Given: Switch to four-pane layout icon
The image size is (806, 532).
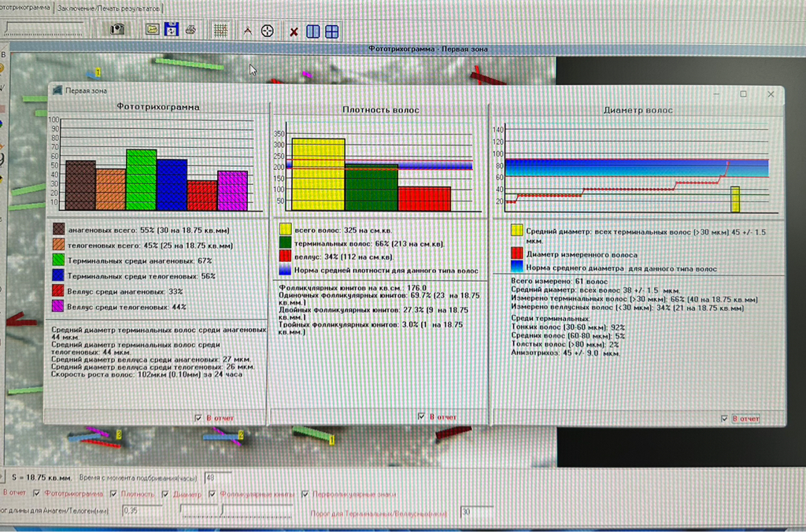Looking at the screenshot, I should (332, 31).
